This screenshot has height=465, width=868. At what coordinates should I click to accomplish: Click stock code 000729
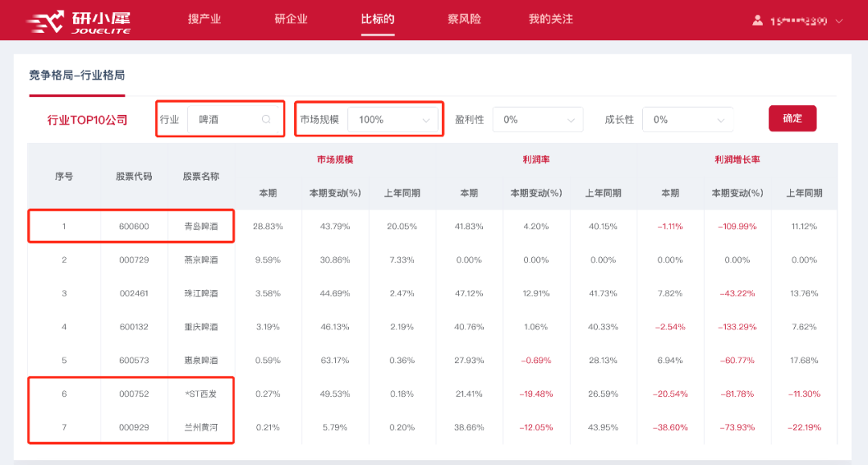134,260
